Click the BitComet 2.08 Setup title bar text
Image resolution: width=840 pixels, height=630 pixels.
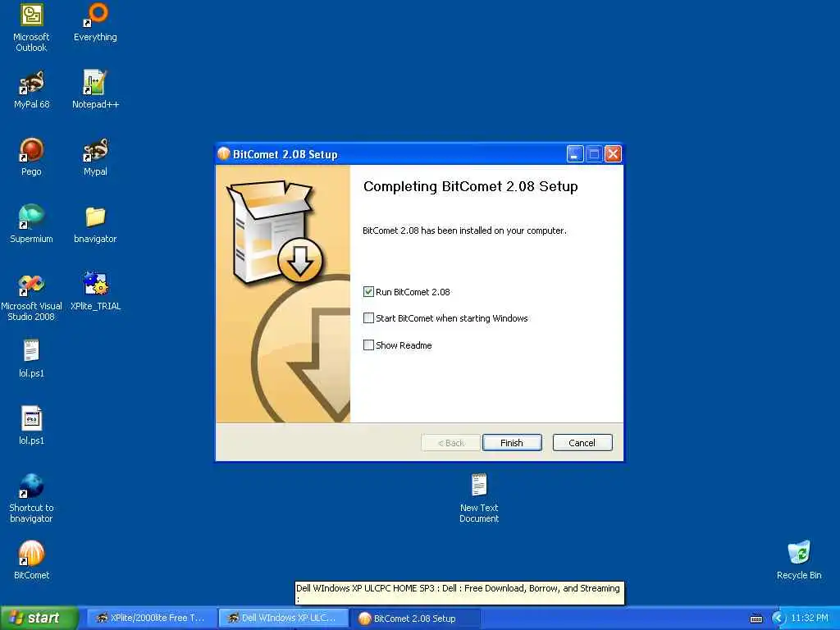coord(285,154)
